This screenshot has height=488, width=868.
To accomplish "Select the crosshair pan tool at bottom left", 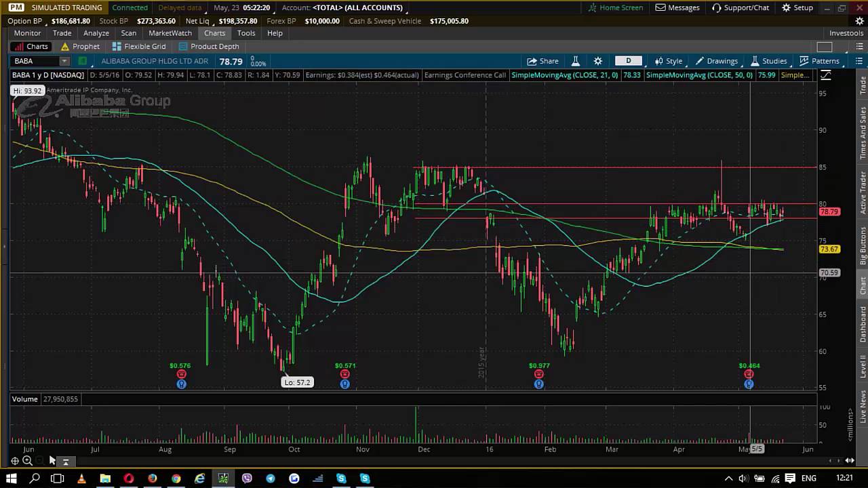I will tap(14, 461).
